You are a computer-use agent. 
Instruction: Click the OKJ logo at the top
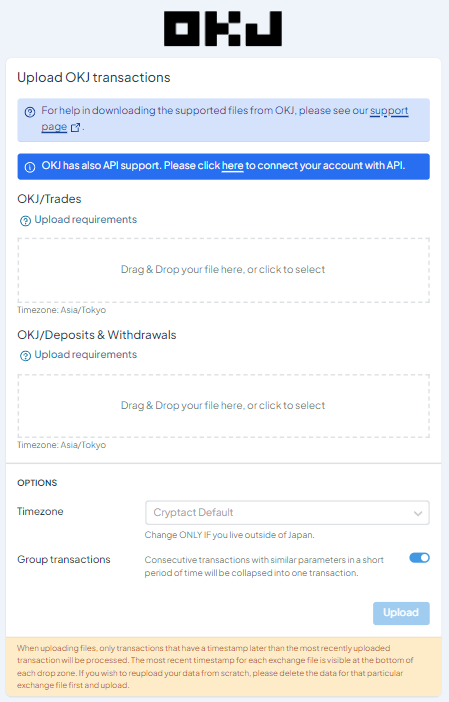223,29
